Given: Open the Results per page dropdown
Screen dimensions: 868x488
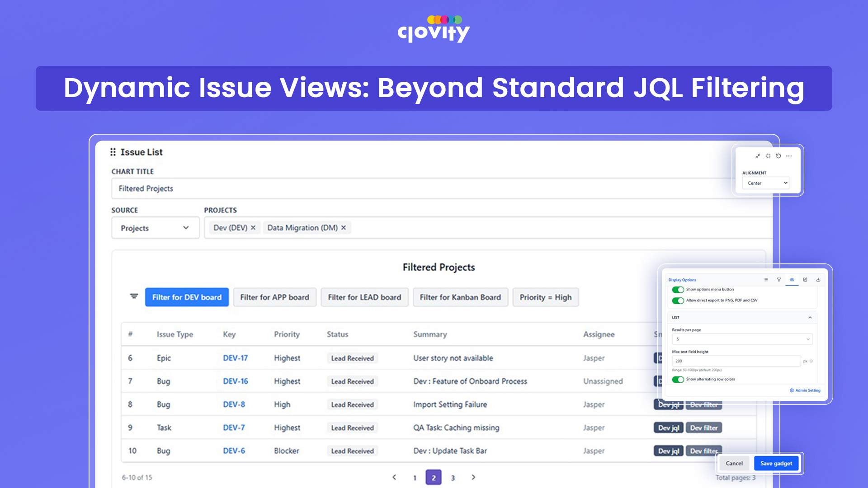Looking at the screenshot, I should pyautogui.click(x=742, y=339).
